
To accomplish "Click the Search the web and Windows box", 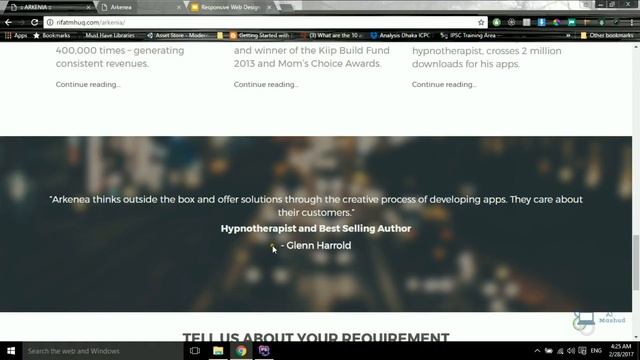I will [103, 351].
